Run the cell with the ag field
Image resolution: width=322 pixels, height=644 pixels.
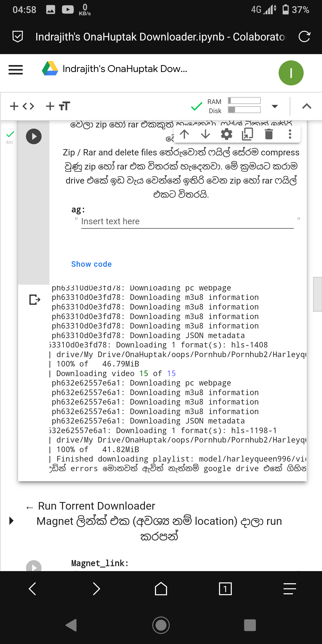pyautogui.click(x=34, y=136)
